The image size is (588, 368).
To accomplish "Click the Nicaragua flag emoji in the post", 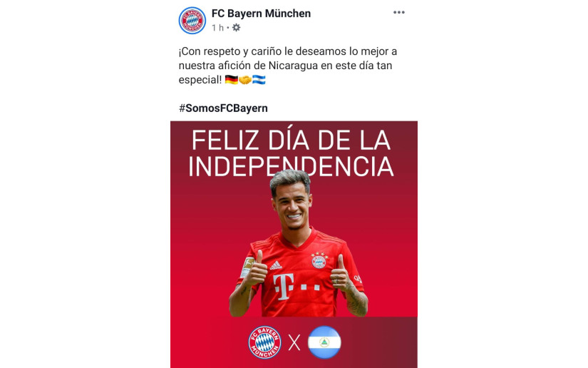I will [x=259, y=80].
